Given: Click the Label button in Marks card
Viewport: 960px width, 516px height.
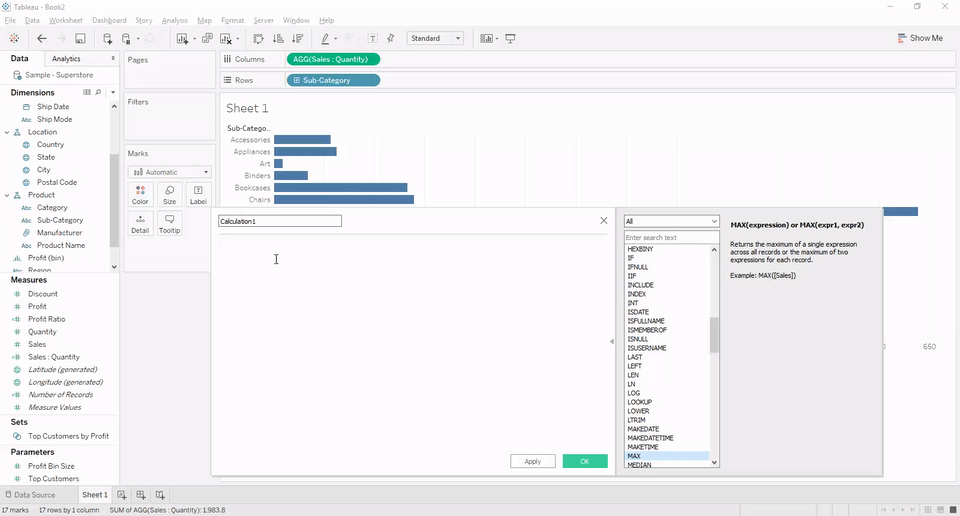Looking at the screenshot, I should [198, 194].
